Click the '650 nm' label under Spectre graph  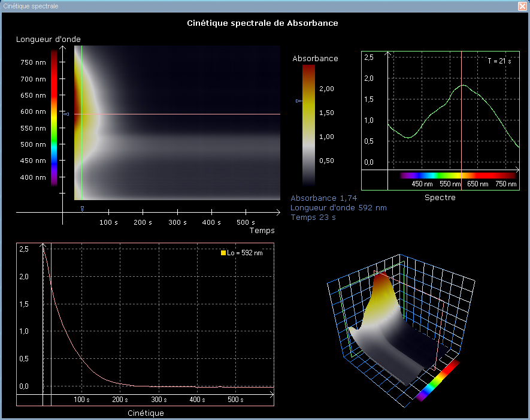tap(478, 184)
